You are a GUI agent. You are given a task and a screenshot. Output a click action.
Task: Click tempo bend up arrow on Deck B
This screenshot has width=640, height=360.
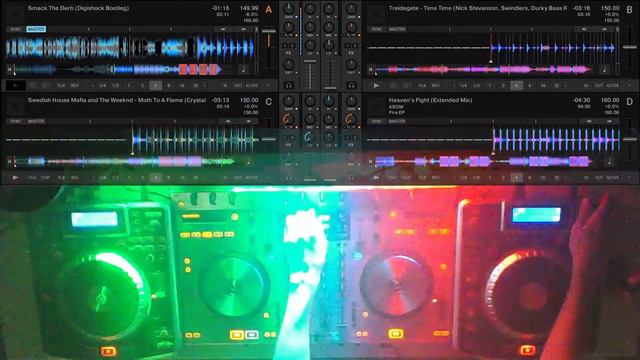point(604,29)
